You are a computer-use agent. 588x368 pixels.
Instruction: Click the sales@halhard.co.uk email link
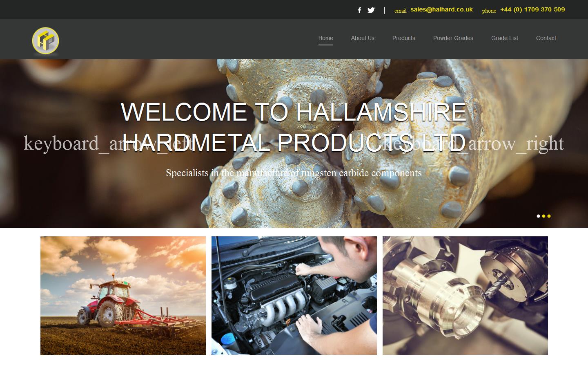point(441,9)
